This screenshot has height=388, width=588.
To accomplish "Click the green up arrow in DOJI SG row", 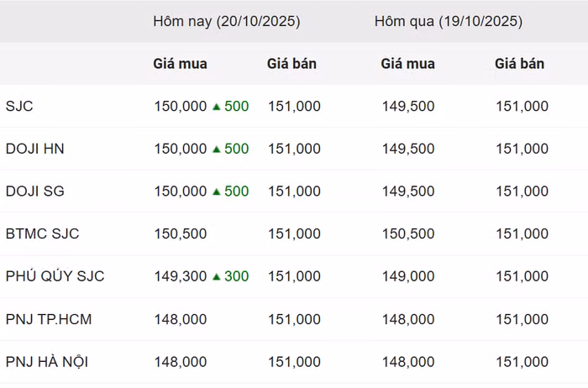I will [x=216, y=191].
